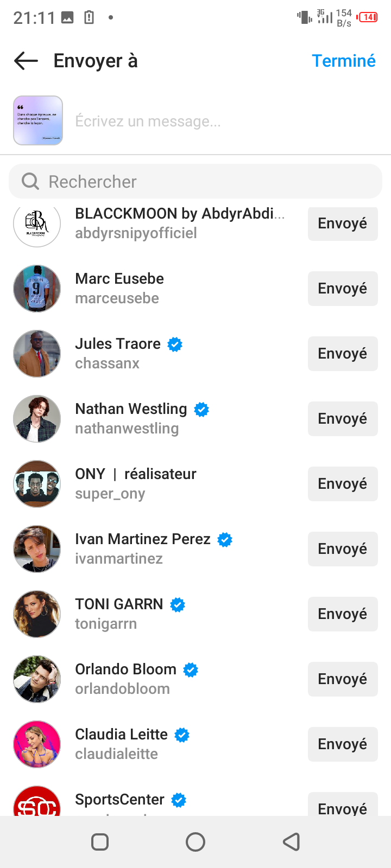Tap the search magnifier icon
The image size is (391, 868).
click(30, 181)
